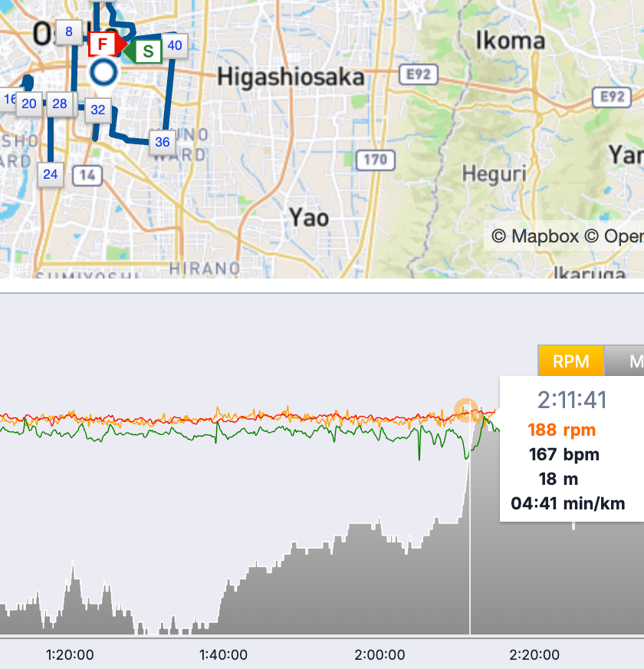The image size is (644, 669).
Task: Click the blue circle current position marker
Action: pyautogui.click(x=103, y=74)
